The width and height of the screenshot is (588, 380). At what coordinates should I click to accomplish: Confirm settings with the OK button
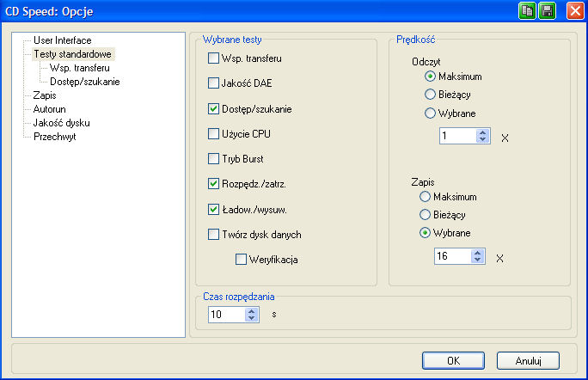pos(453,360)
